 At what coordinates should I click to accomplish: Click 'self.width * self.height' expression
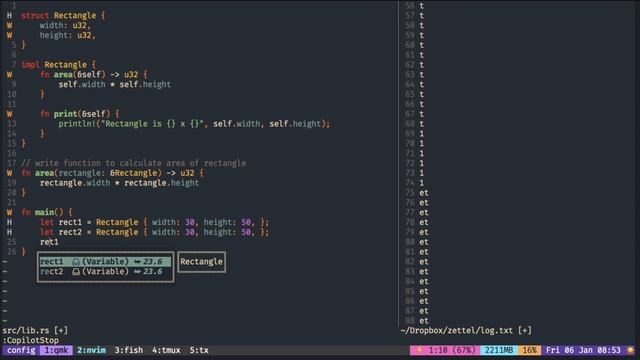pyautogui.click(x=115, y=84)
